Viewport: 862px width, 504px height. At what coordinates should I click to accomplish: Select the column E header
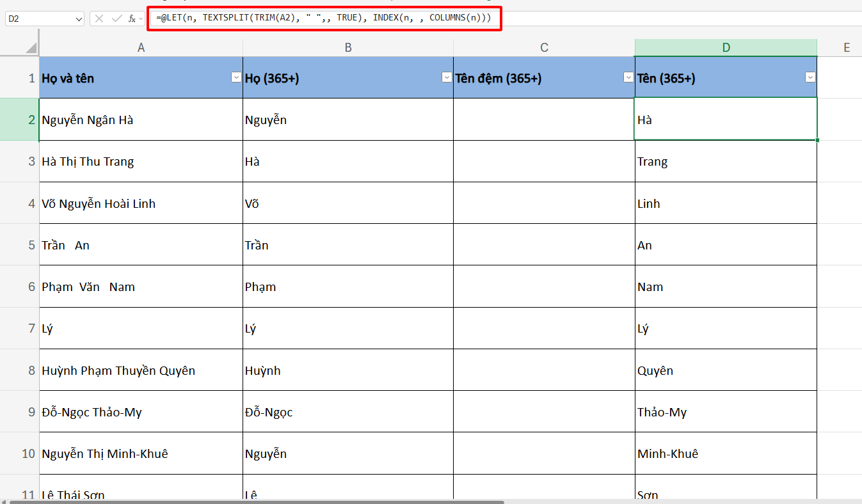point(846,47)
